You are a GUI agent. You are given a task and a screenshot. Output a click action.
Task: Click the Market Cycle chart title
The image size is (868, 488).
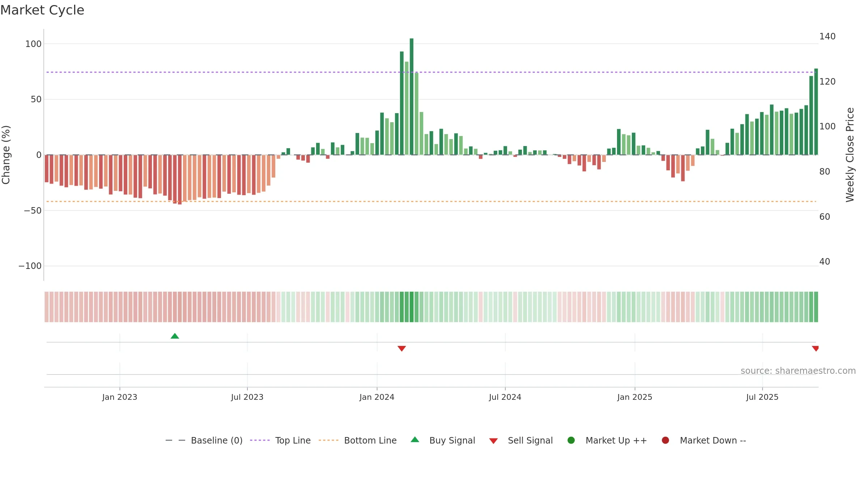(42, 10)
